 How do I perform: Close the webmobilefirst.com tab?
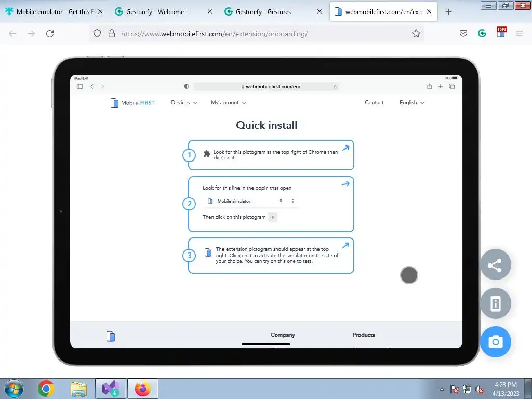click(429, 11)
